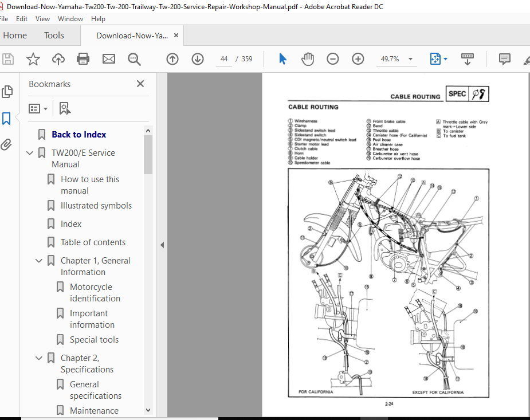Image resolution: width=530 pixels, height=420 pixels.
Task: Open General specifications bookmark
Action: coord(96,390)
